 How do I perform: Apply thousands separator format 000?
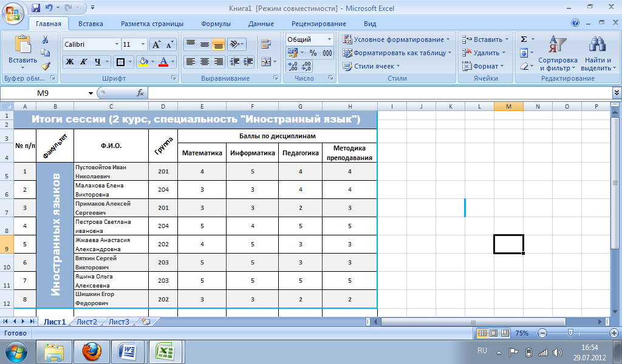point(327,53)
